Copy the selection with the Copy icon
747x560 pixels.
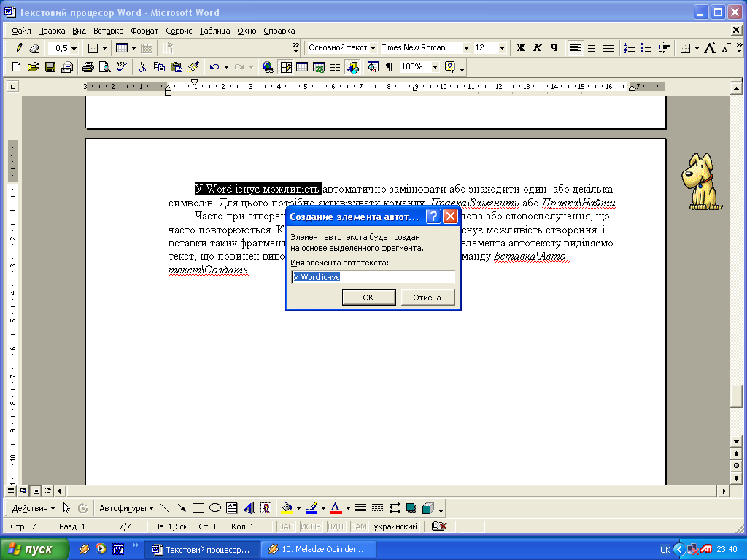159,67
